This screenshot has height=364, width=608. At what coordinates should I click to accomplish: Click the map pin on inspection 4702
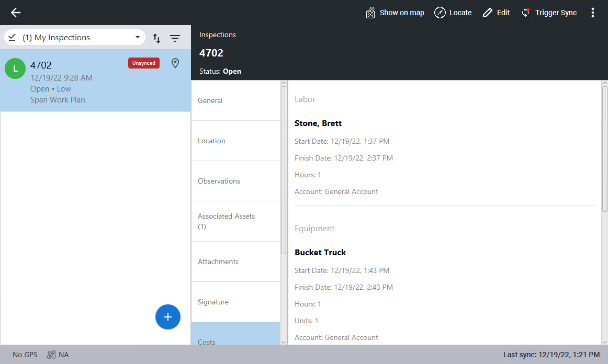coord(175,63)
